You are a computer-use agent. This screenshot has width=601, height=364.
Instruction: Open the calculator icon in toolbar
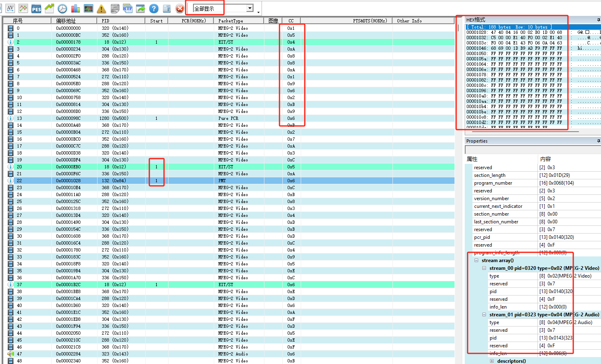[x=166, y=9]
